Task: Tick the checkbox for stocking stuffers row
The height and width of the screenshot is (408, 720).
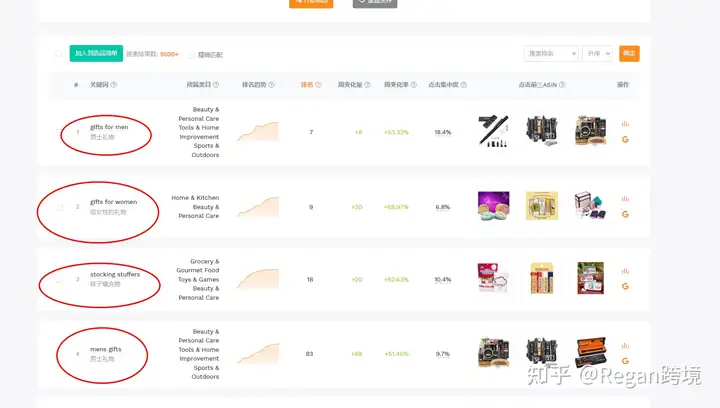Action: tap(59, 279)
